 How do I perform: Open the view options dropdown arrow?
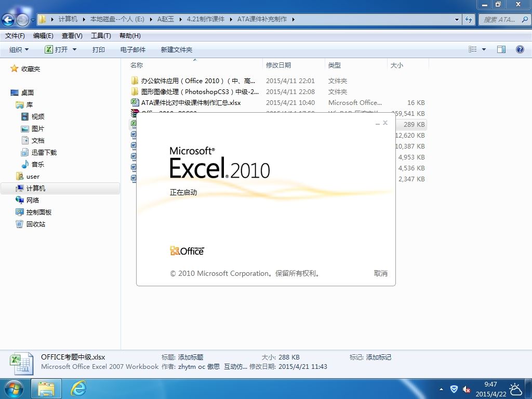484,49
